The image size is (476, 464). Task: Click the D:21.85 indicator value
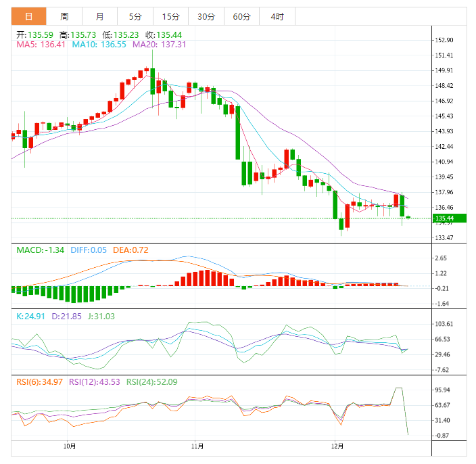click(66, 317)
